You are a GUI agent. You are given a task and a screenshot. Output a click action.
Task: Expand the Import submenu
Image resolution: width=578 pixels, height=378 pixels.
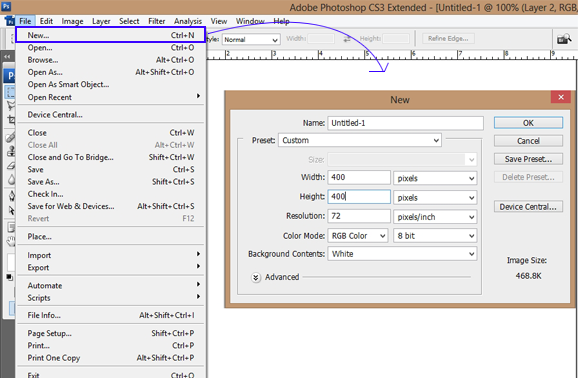(x=111, y=255)
